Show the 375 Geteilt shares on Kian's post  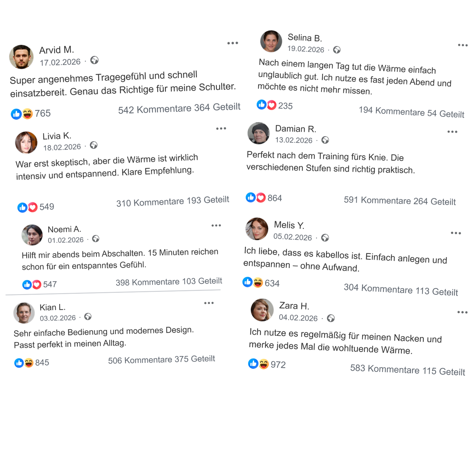coord(195,359)
